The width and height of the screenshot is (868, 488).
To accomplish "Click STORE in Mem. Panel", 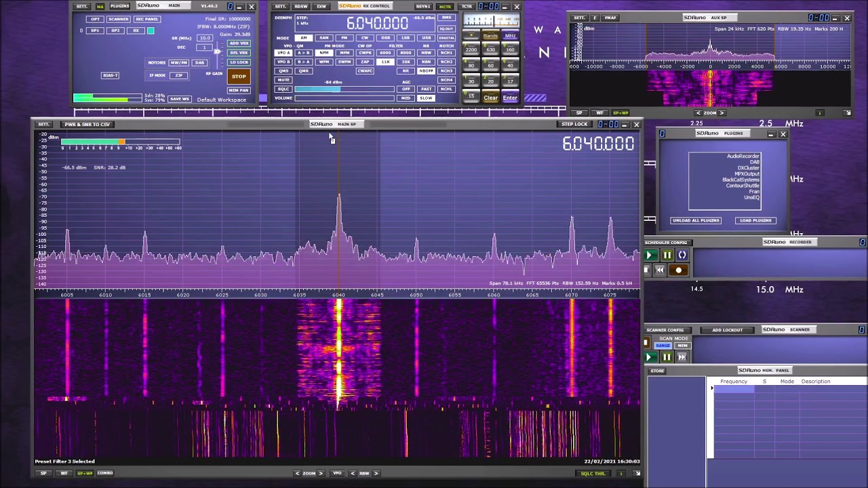I will tap(657, 371).
